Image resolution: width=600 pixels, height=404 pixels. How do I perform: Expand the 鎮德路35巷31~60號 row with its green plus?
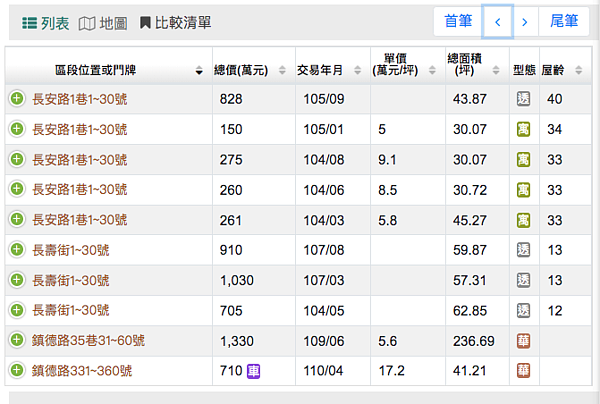click(17, 340)
